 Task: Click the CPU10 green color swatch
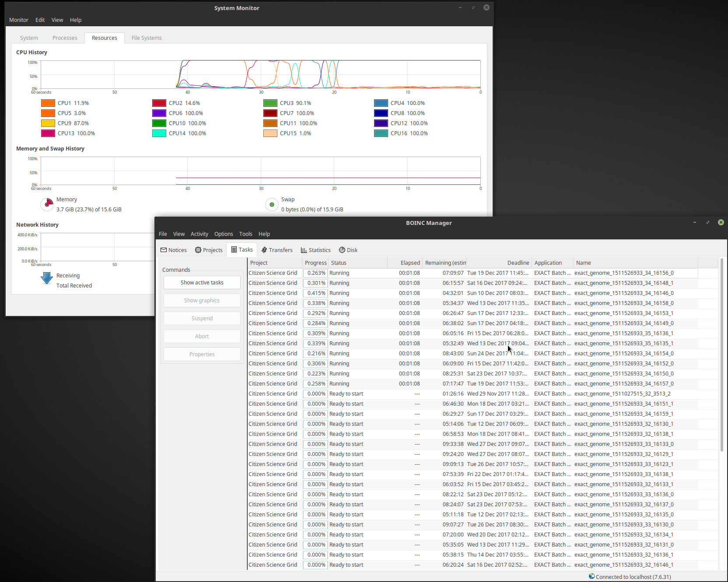[159, 123]
